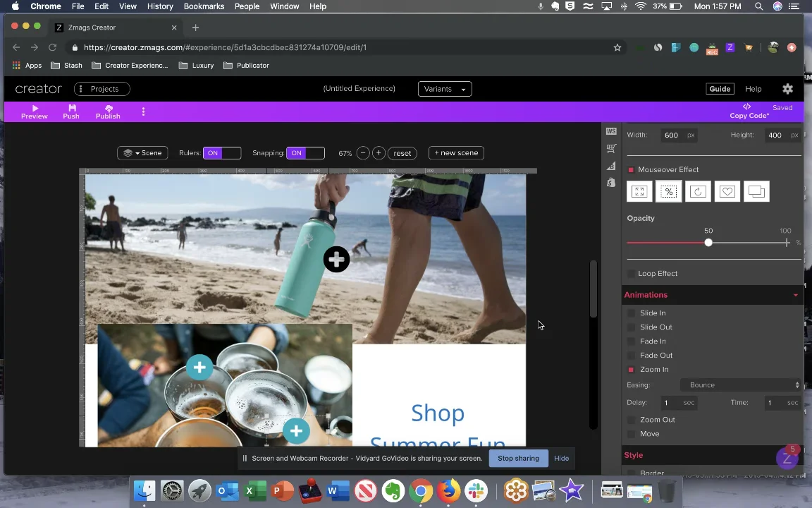The width and height of the screenshot is (812, 508).
Task: Choose the rotate mouseover effect icon
Action: click(698, 192)
